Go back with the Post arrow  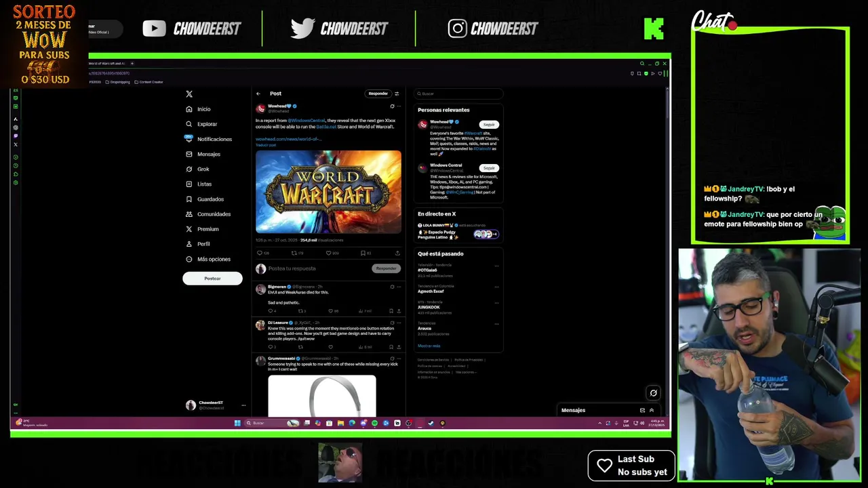point(258,94)
